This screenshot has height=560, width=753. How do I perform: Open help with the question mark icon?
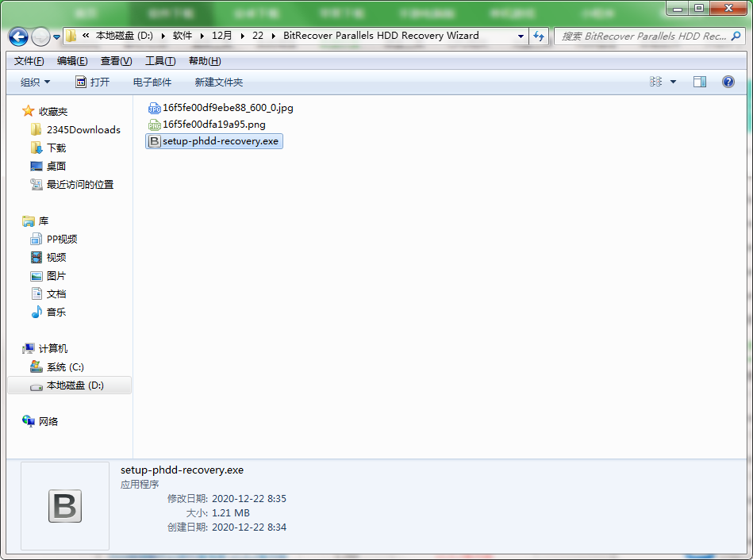[728, 82]
